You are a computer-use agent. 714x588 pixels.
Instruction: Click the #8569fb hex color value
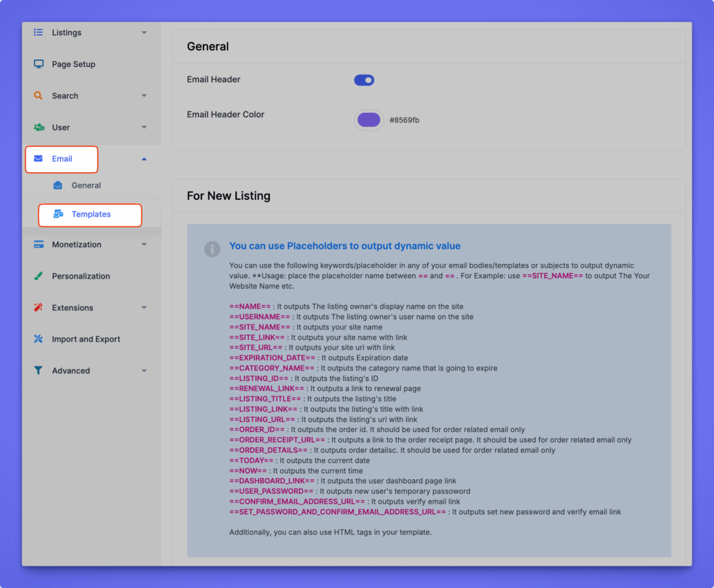pos(404,121)
